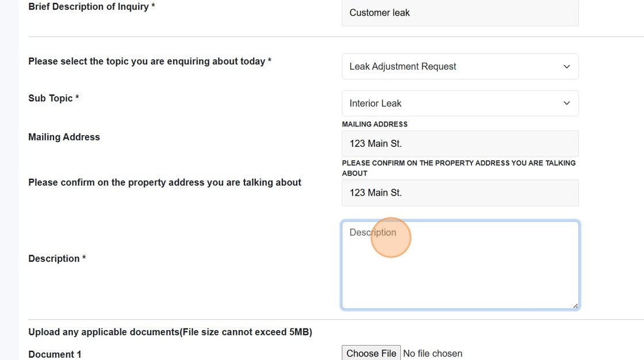Viewport: 644px width, 360px height.
Task: Select the 123 Main St. mailing address value
Action: (x=459, y=143)
